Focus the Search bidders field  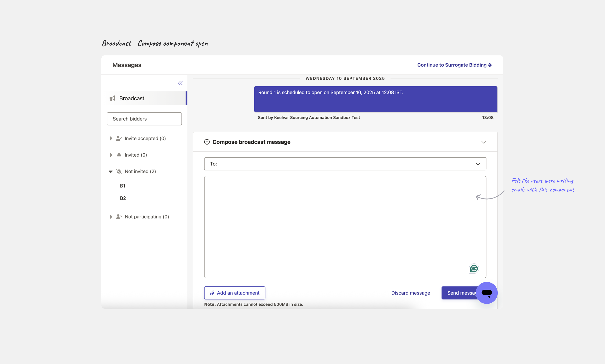(x=144, y=119)
